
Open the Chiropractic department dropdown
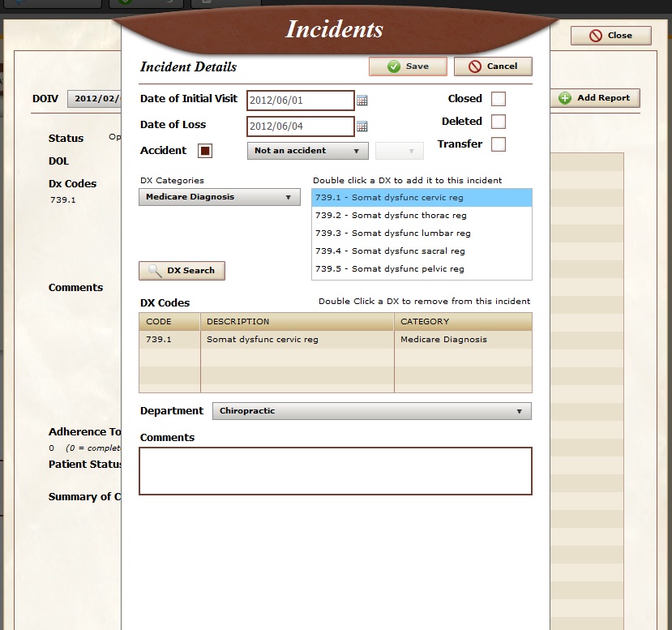[x=371, y=411]
